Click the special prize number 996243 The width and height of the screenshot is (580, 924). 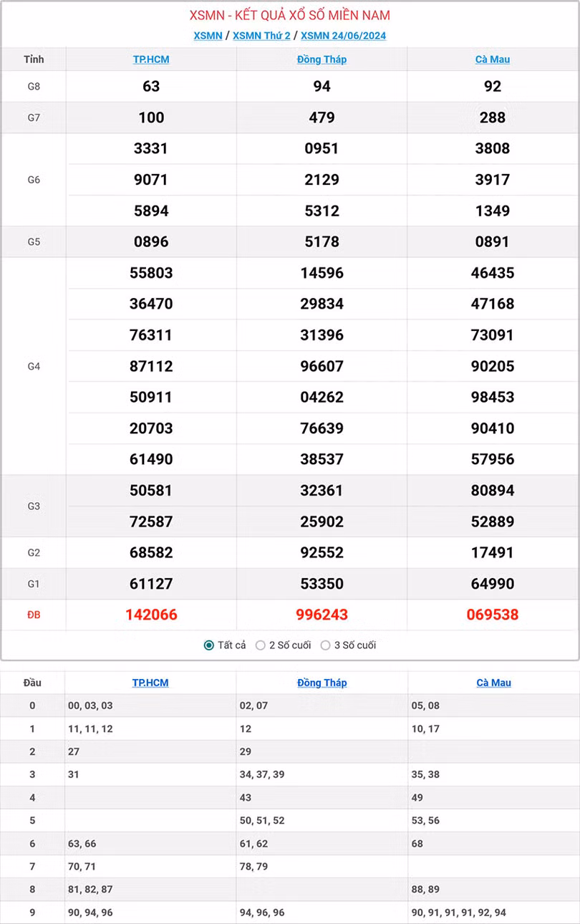click(x=322, y=615)
